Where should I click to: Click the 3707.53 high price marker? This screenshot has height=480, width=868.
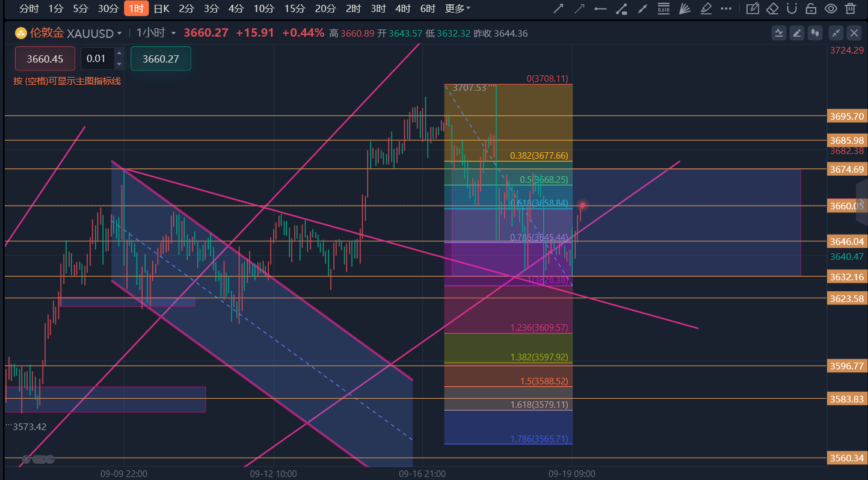pos(470,88)
